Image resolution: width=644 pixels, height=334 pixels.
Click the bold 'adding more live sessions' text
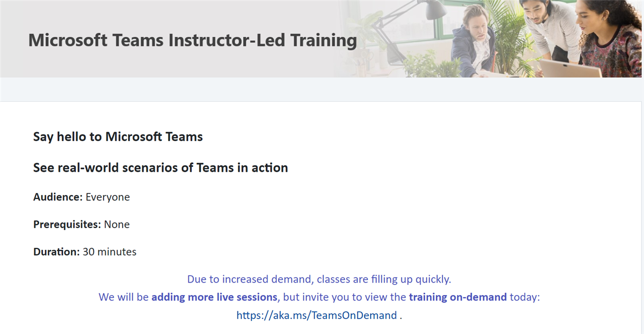(x=214, y=297)
